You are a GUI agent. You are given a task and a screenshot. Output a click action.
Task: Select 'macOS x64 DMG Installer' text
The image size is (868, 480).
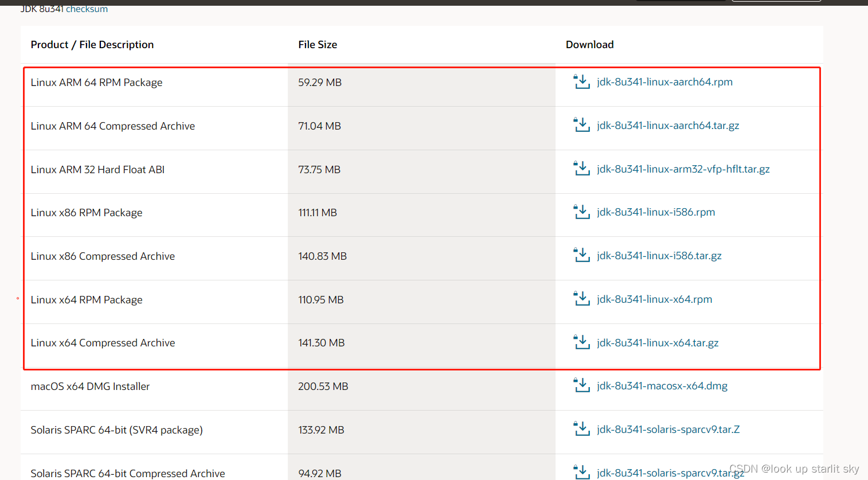coord(90,387)
